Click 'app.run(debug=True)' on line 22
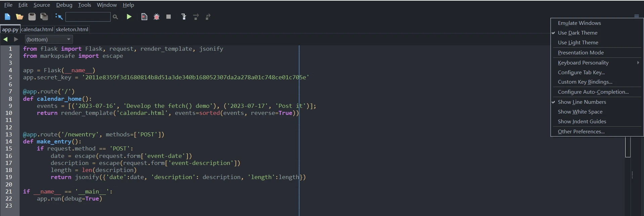Image resolution: width=644 pixels, height=216 pixels. tap(69, 199)
